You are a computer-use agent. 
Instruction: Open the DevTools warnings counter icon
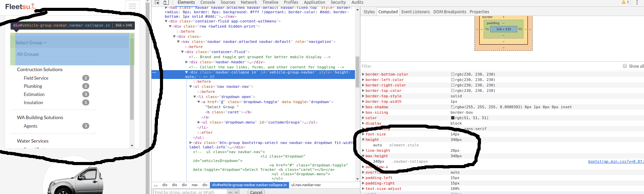(x=625, y=2)
